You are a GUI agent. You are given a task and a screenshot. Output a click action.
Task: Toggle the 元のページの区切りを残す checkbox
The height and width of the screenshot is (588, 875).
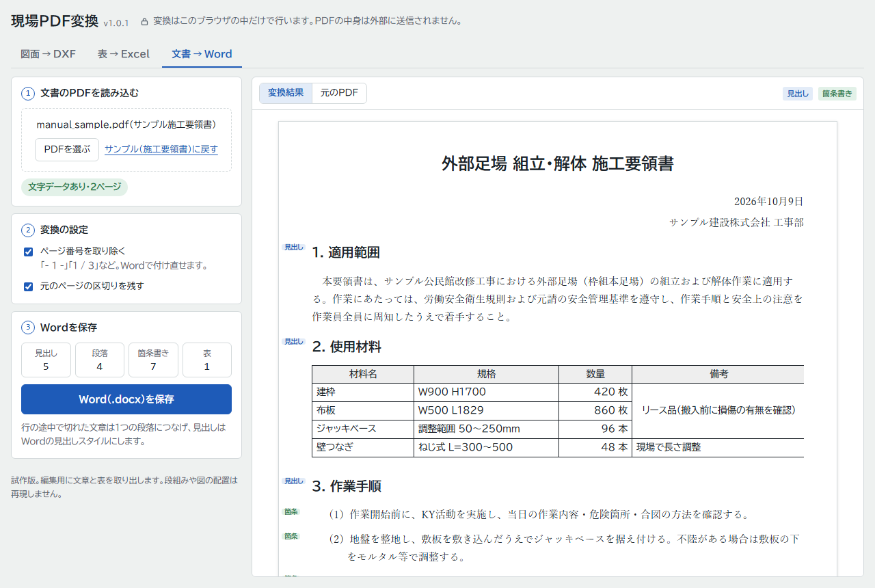(x=29, y=286)
